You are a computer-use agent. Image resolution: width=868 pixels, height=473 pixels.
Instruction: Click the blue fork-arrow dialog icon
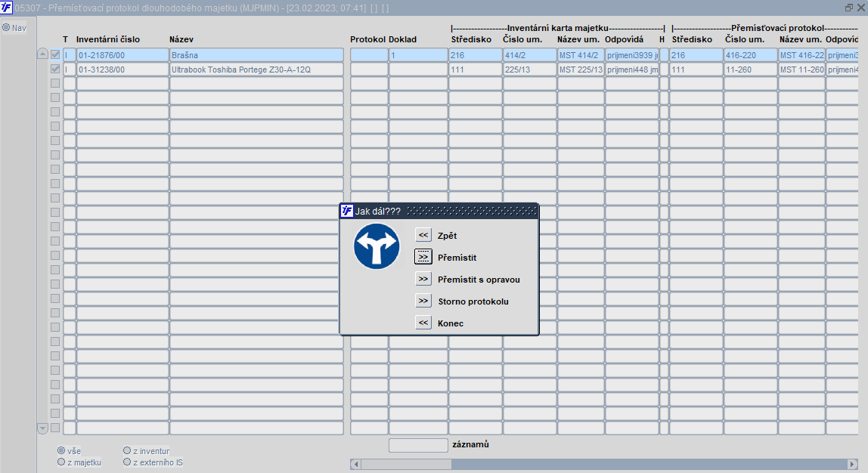(377, 246)
